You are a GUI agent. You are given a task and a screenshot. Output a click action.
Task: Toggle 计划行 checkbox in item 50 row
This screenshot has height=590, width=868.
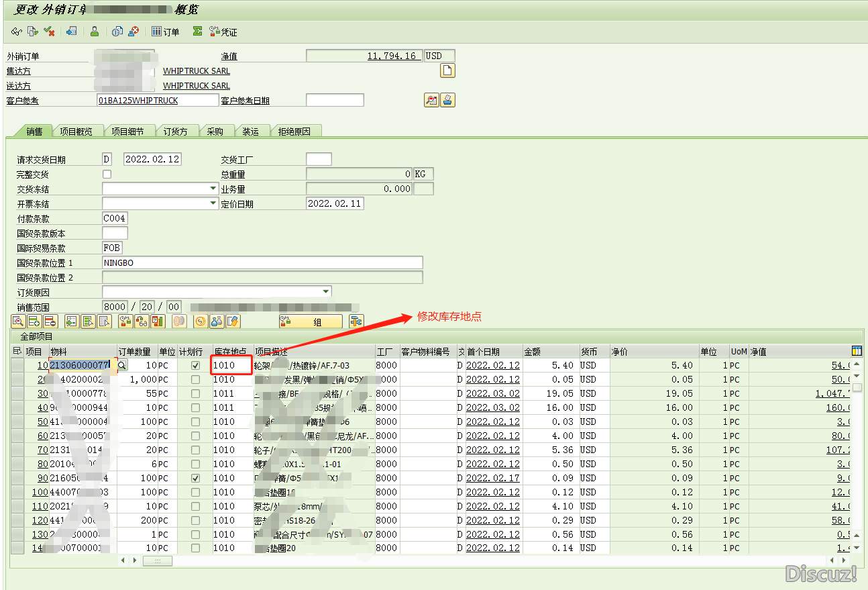(x=195, y=422)
